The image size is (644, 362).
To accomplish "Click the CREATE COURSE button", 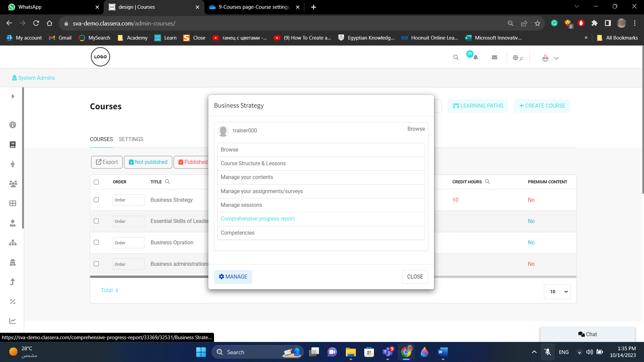I will pyautogui.click(x=542, y=106).
